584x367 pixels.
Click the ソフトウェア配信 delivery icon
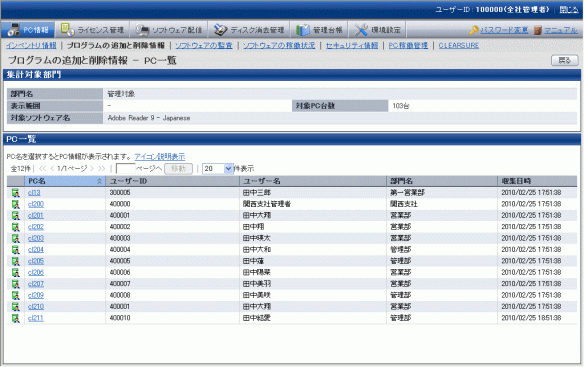coord(142,30)
